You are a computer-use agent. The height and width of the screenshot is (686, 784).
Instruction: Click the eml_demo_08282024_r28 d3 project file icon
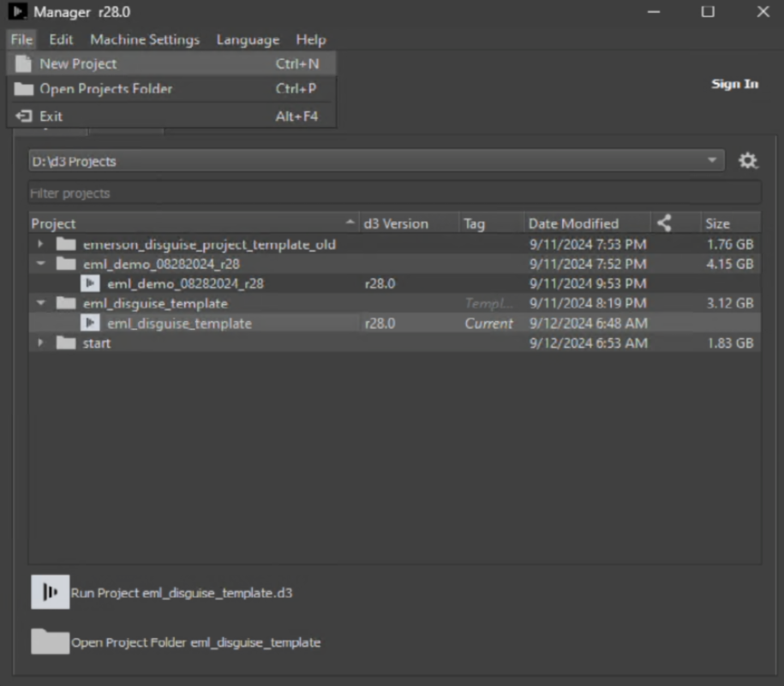(x=90, y=283)
